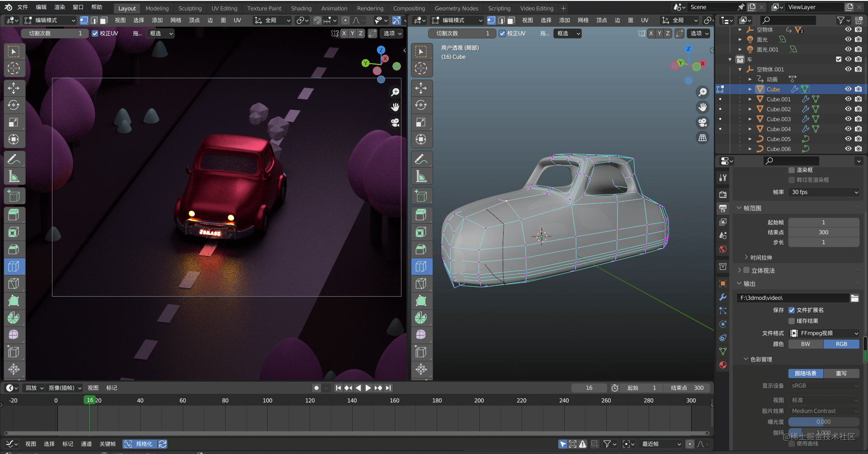Switch perspective/orthographic in right viewport
Image resolution: width=868 pixels, height=454 pixels.
click(x=703, y=138)
